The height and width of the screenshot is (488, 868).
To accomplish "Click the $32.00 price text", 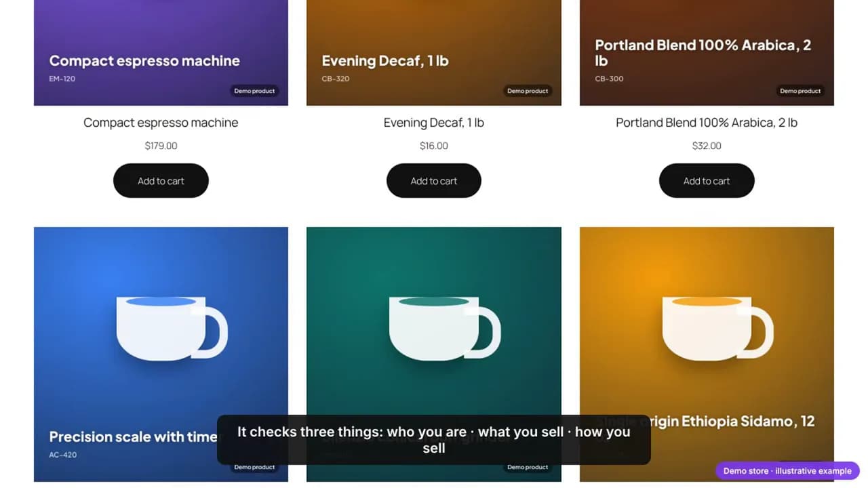I will tap(707, 146).
